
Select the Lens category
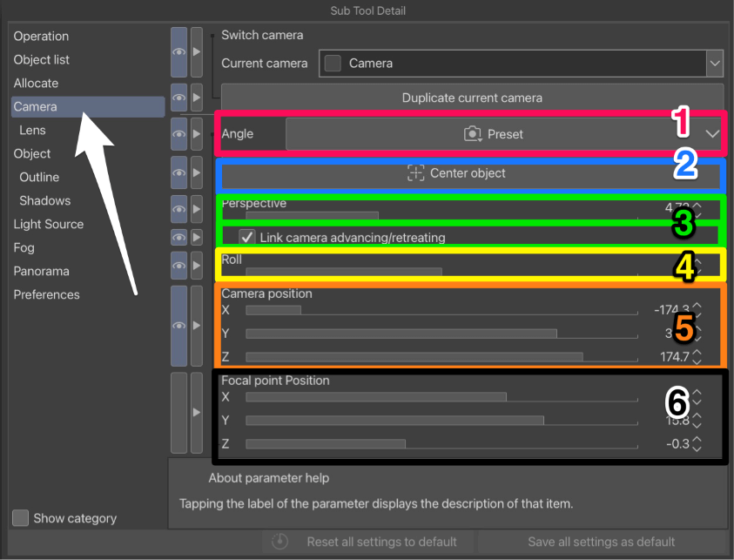tap(32, 130)
